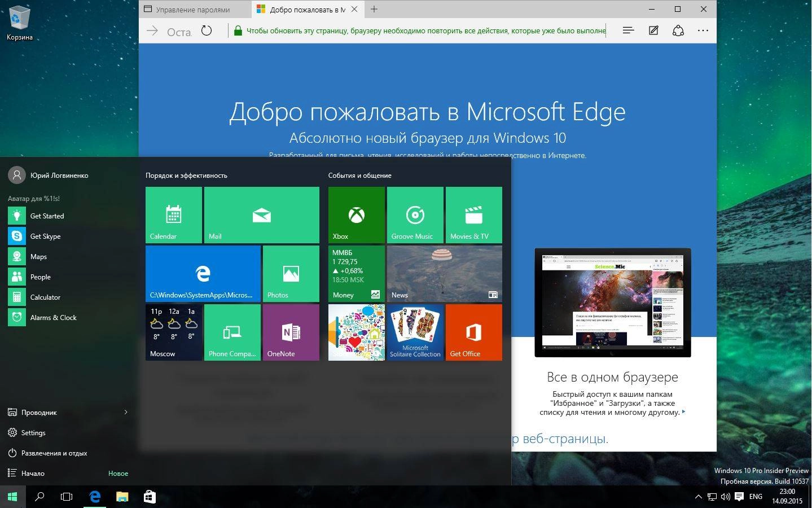Screen dimensions: 812x508
Task: Click the Edge forward arrow
Action: pos(152,31)
